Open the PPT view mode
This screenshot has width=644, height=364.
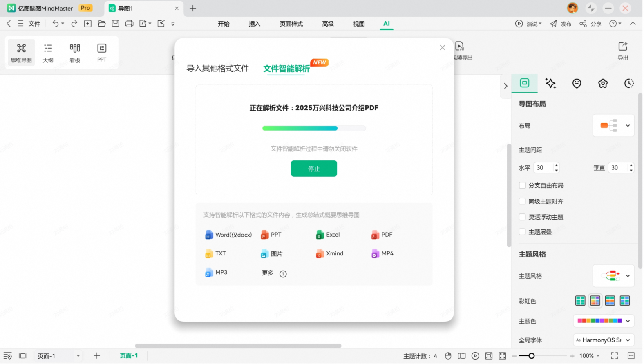[102, 53]
